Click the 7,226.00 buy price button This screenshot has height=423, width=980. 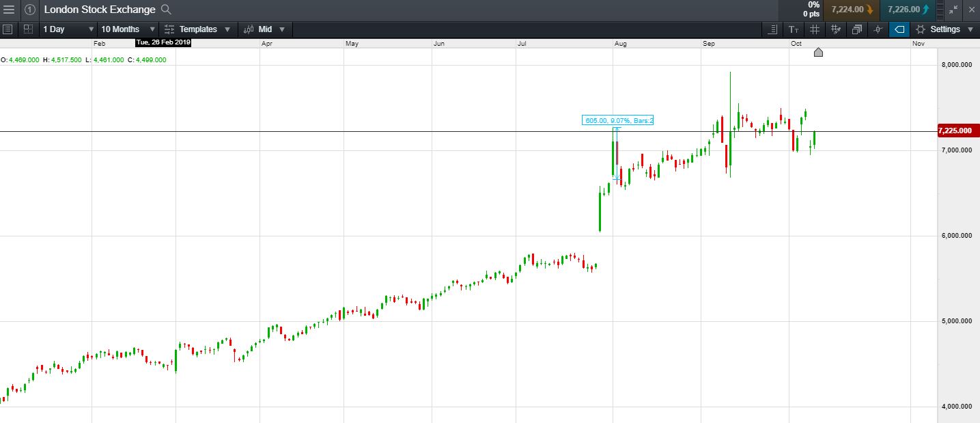click(908, 10)
